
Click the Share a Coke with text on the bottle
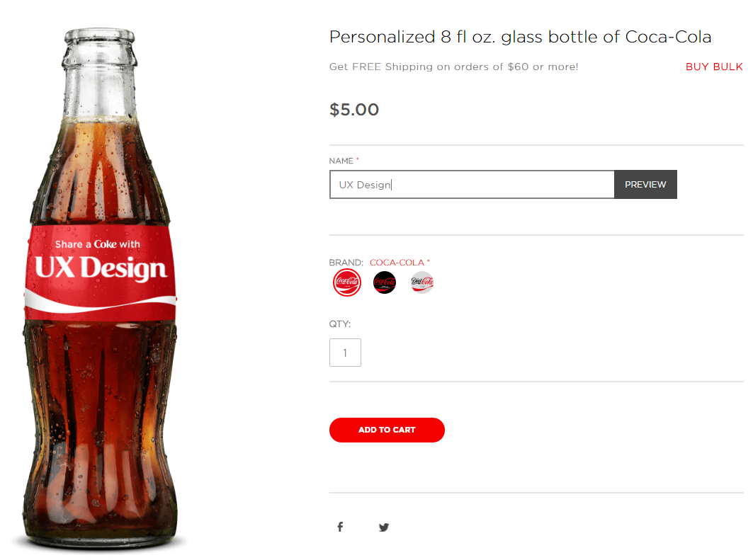click(98, 244)
